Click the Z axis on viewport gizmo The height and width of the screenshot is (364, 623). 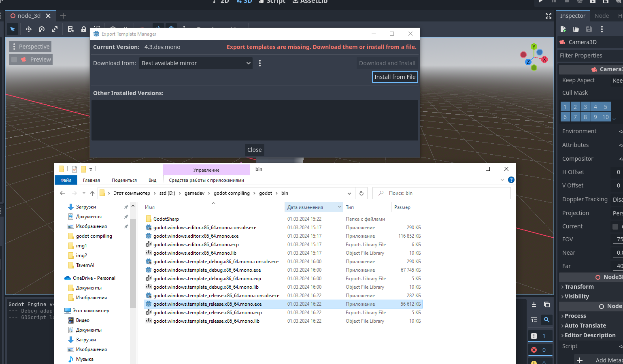528,62
